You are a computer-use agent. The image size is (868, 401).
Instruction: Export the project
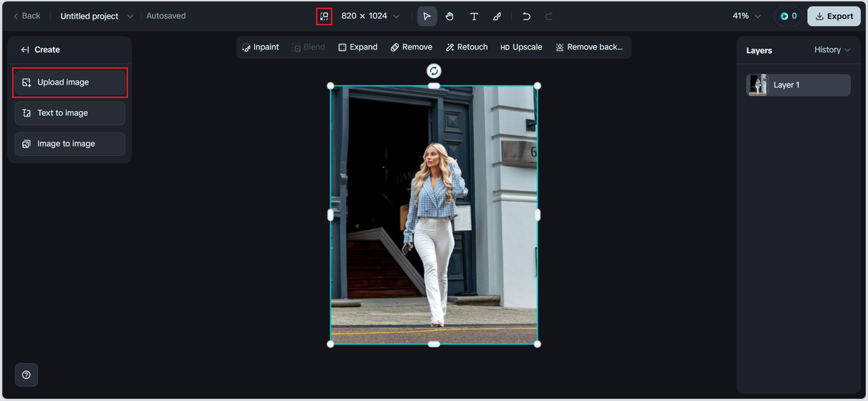834,16
